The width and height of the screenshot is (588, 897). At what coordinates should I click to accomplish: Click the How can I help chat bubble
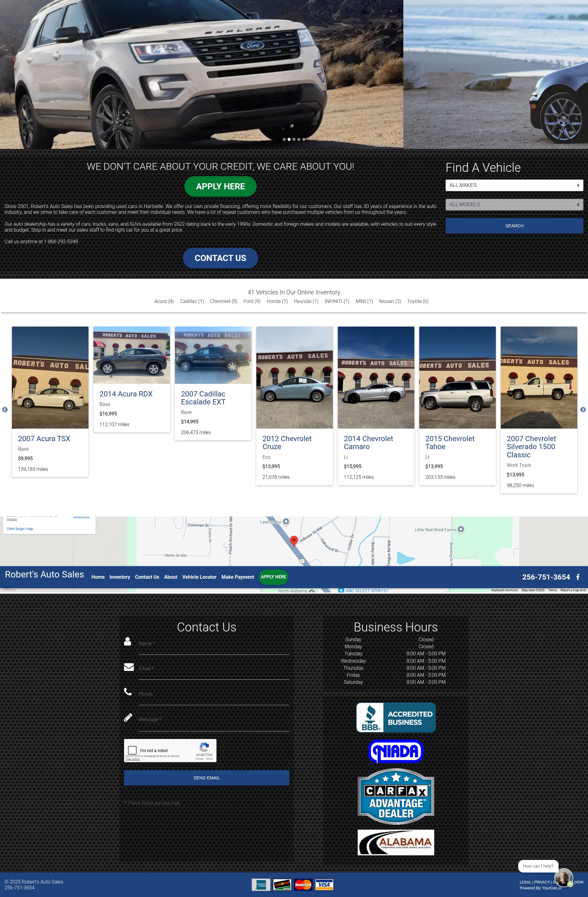click(538, 866)
